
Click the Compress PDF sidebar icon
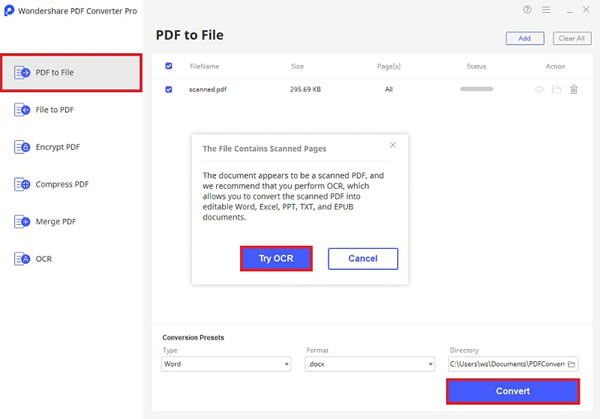pos(22,184)
